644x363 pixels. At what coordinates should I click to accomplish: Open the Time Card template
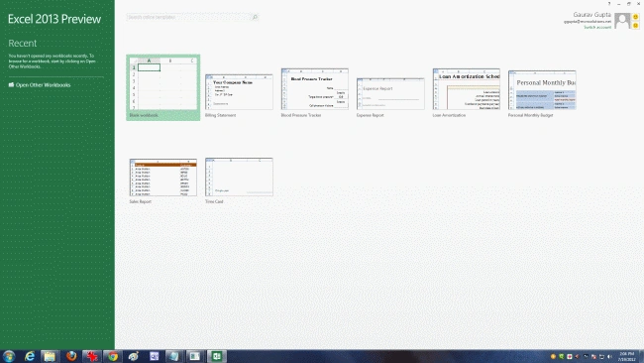(x=239, y=177)
